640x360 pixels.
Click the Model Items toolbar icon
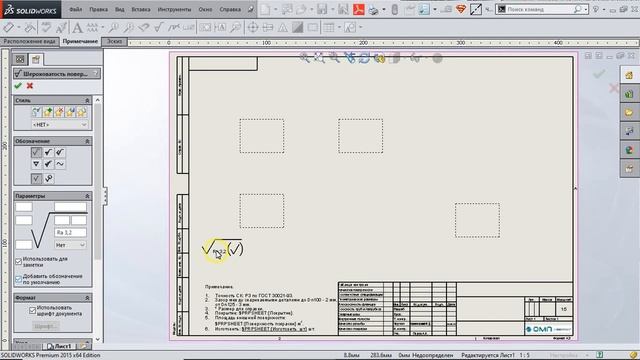point(30,28)
